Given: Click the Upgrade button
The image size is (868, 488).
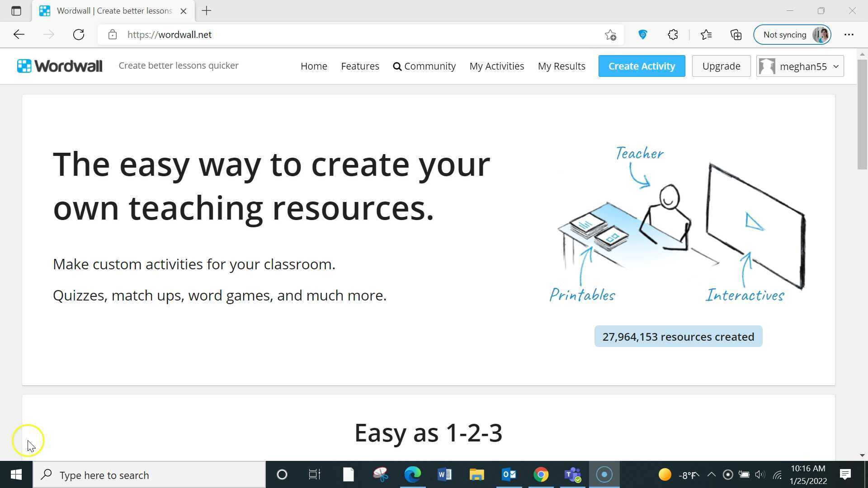Looking at the screenshot, I should pyautogui.click(x=721, y=66).
